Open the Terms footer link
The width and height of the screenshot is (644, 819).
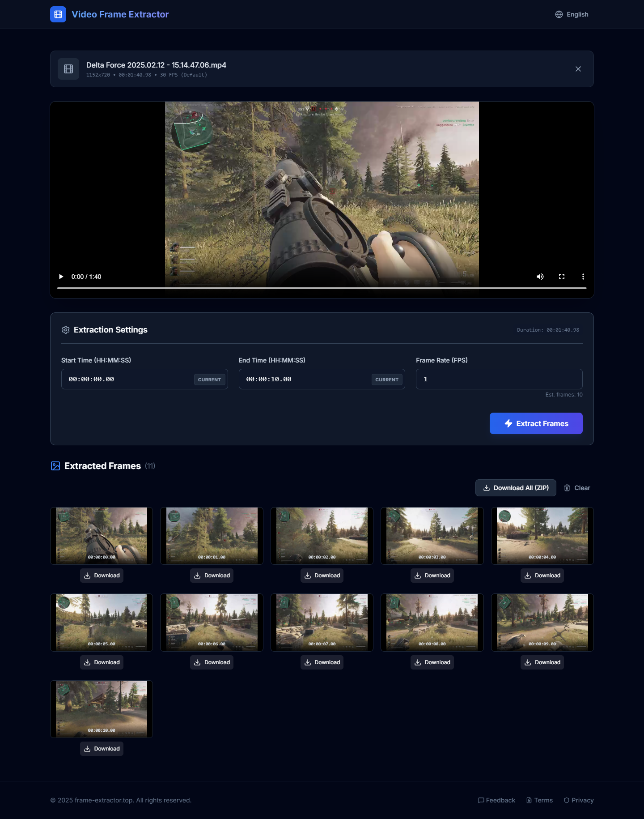pyautogui.click(x=539, y=800)
